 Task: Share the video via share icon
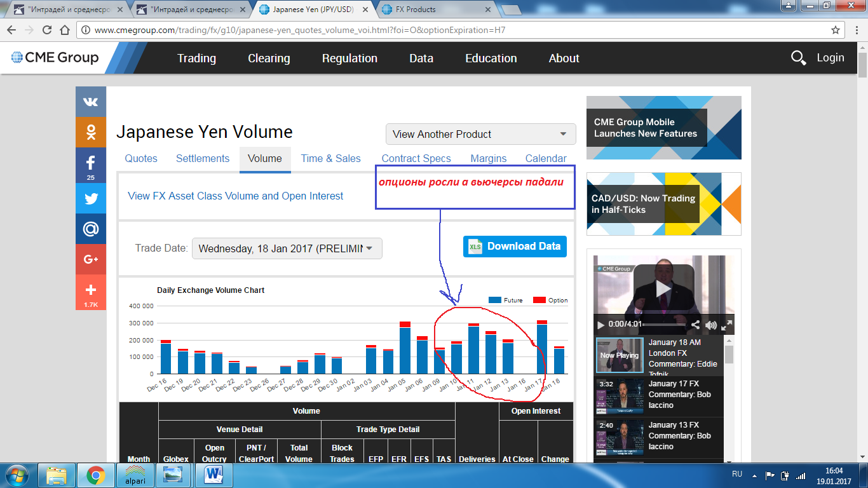pos(695,325)
